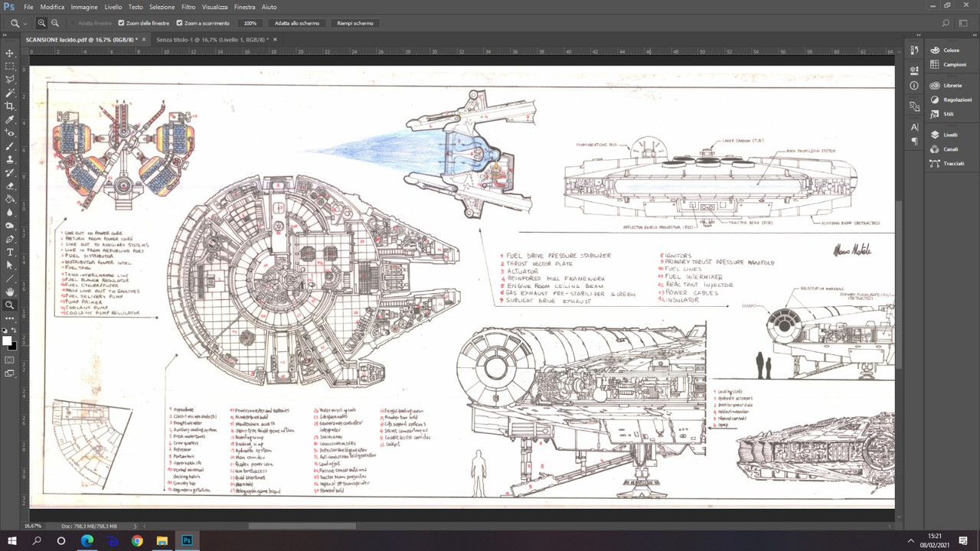Image resolution: width=980 pixels, height=551 pixels.
Task: Click the 100% zoom button
Action: pyautogui.click(x=250, y=23)
